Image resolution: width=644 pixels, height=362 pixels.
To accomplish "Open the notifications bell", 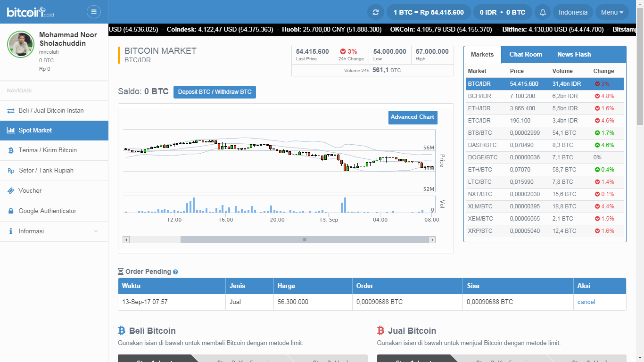I will pos(543,12).
